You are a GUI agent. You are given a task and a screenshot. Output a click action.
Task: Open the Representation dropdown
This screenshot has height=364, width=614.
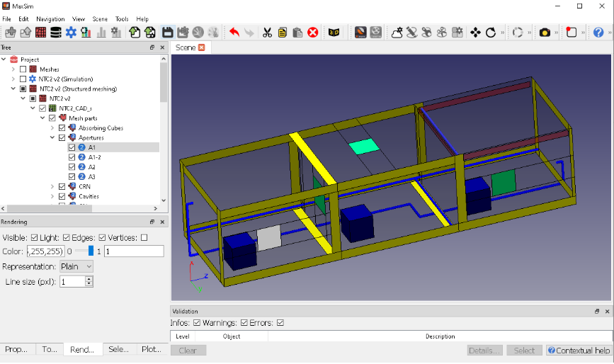76,266
